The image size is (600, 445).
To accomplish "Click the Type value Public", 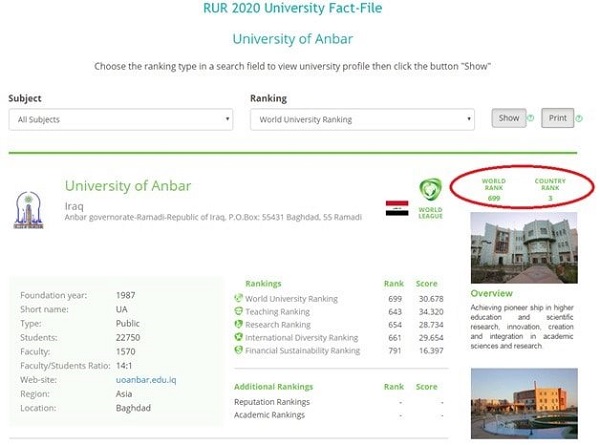I will 128,324.
